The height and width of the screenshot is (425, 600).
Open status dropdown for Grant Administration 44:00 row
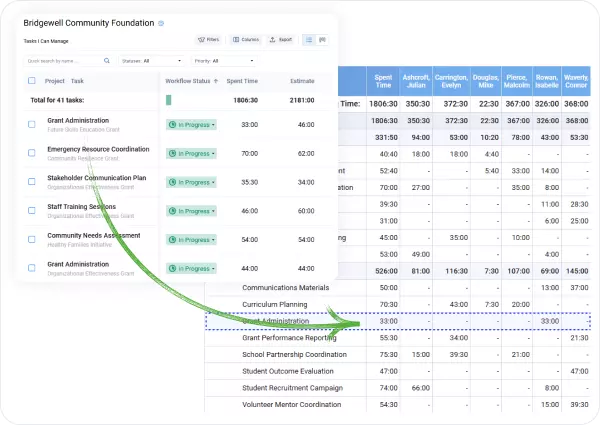click(191, 269)
